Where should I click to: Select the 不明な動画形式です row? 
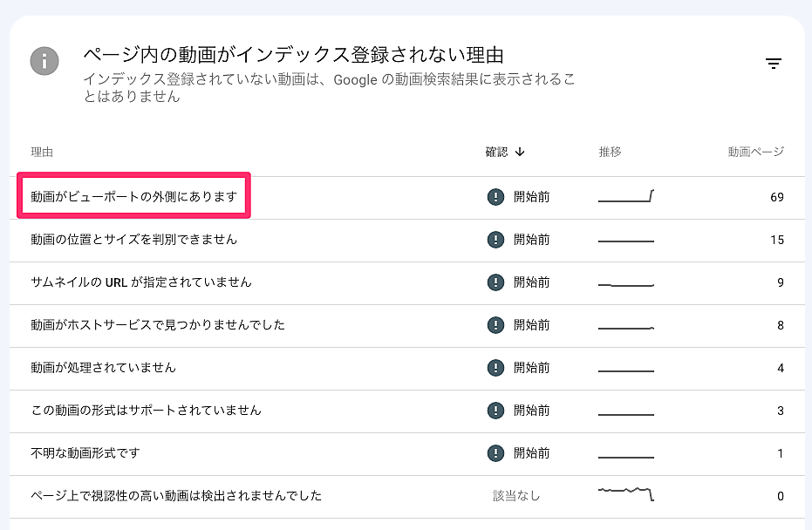point(85,453)
